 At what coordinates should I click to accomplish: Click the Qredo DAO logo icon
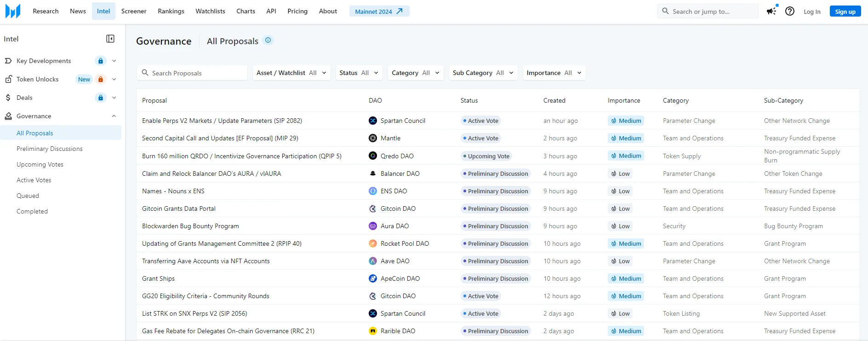(373, 156)
